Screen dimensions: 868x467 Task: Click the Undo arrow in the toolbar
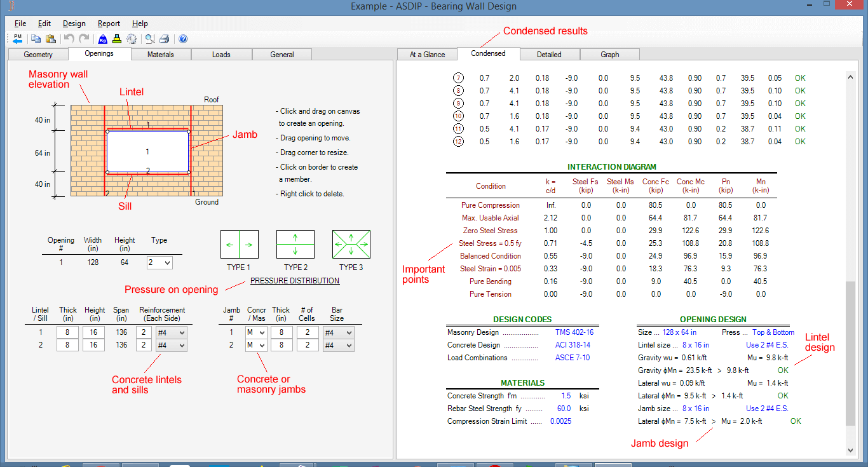point(69,39)
